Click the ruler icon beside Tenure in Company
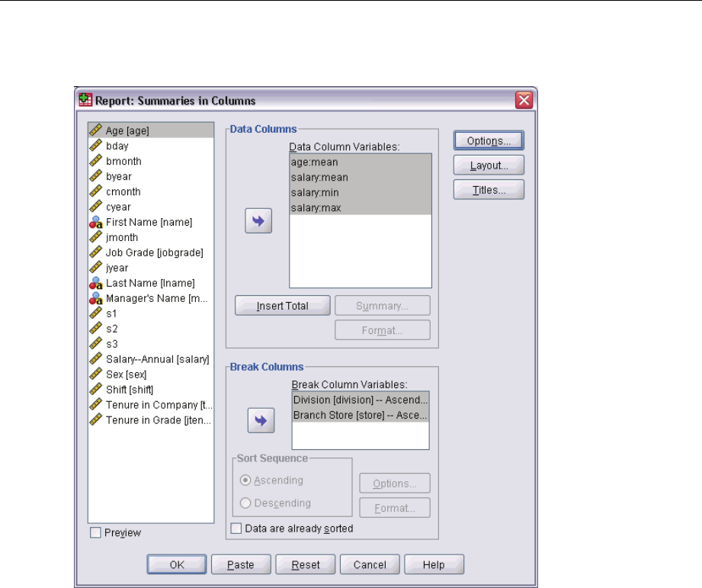 tap(96, 404)
